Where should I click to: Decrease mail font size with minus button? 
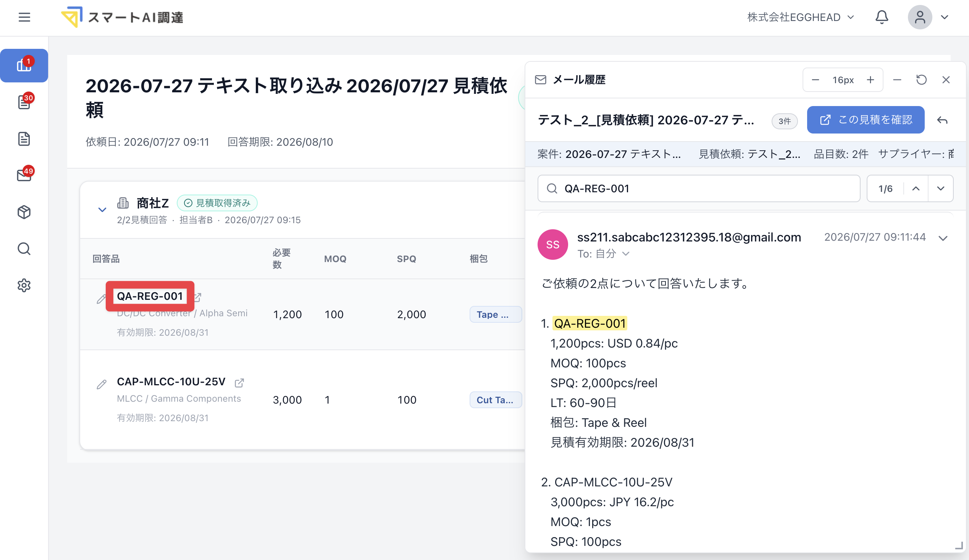(815, 80)
